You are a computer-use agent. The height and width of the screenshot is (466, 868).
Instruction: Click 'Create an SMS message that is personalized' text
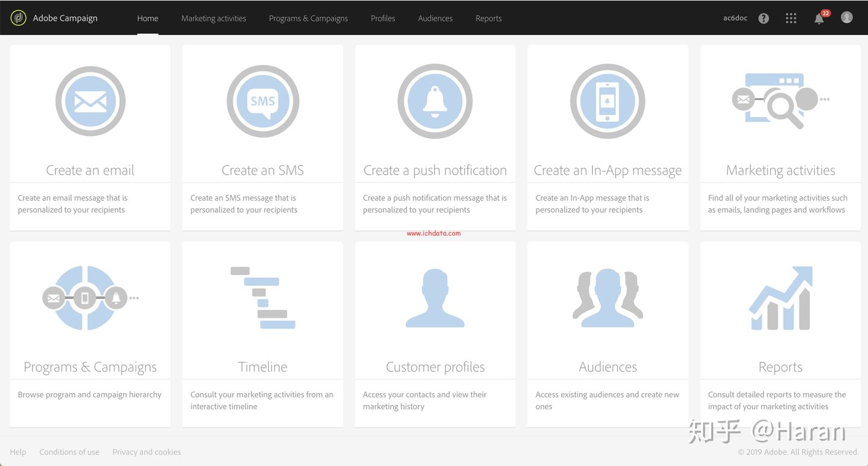tap(244, 204)
